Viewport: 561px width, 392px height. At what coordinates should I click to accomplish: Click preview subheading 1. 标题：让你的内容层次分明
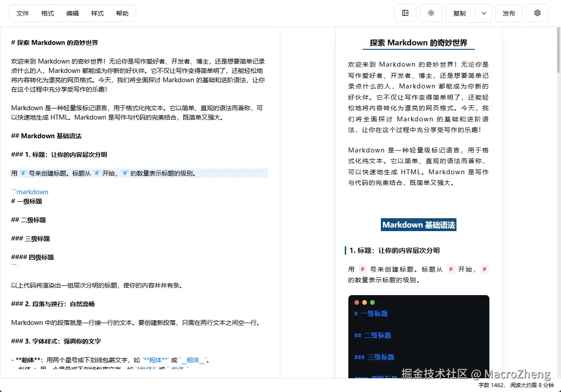tap(395, 251)
